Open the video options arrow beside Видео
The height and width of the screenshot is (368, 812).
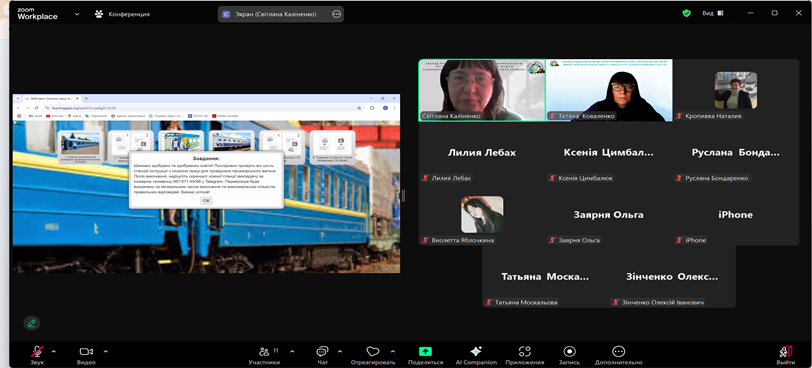pyautogui.click(x=106, y=351)
